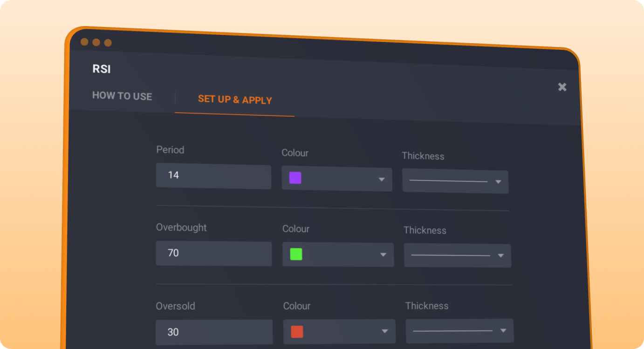Focus the Overbought value field showing 70
The height and width of the screenshot is (349, 644).
[x=213, y=254]
